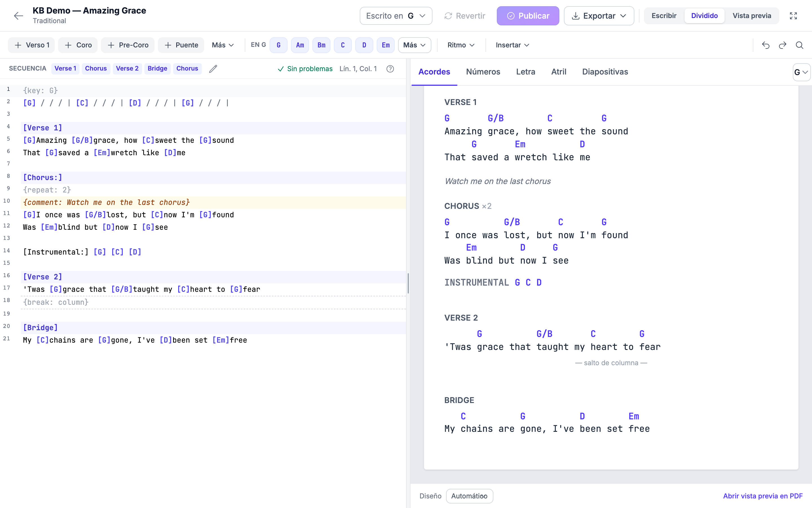Open the sections Más dropdown
Screen dimensions: 812x508
(x=223, y=45)
